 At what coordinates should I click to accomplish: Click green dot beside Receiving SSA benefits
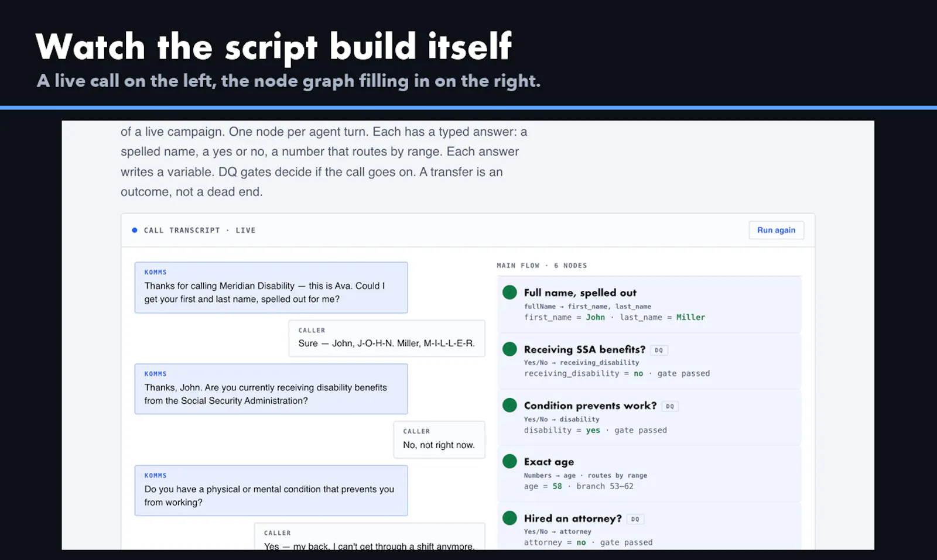click(x=509, y=349)
